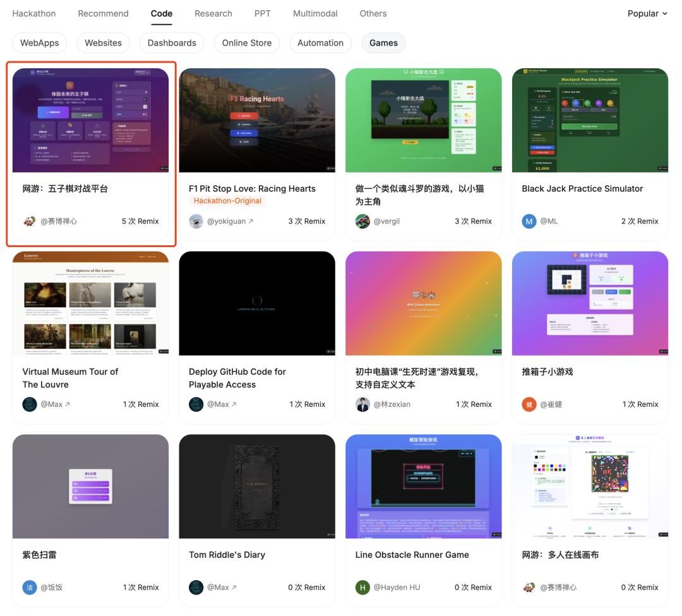The height and width of the screenshot is (616, 682).
Task: Click the orange @崔健 avatar
Action: 529,404
